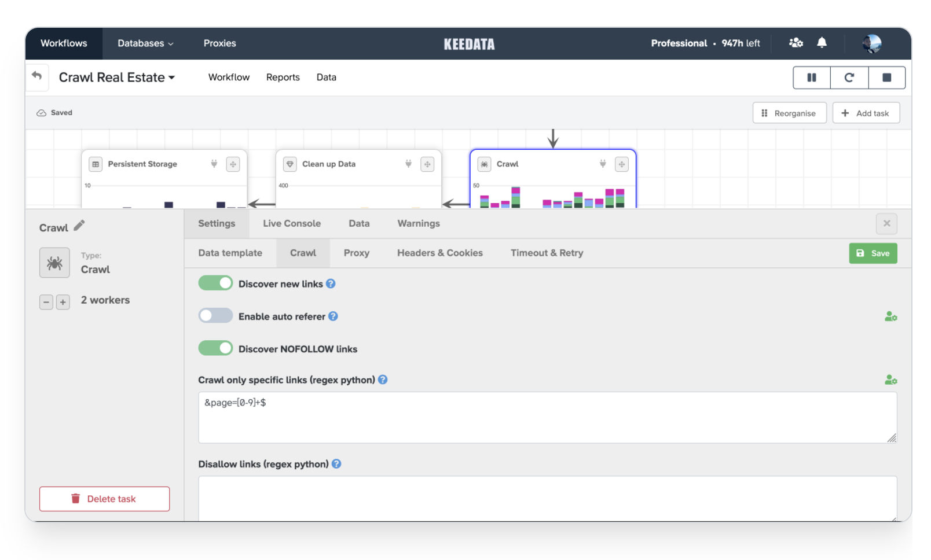
Task: Click the Disallow links regex field
Action: coord(547,498)
